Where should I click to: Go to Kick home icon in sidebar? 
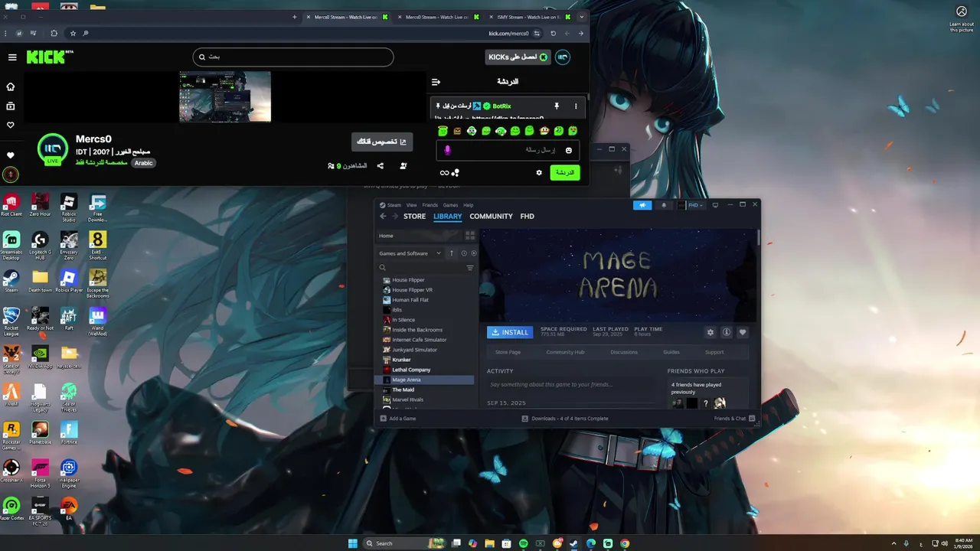click(11, 86)
